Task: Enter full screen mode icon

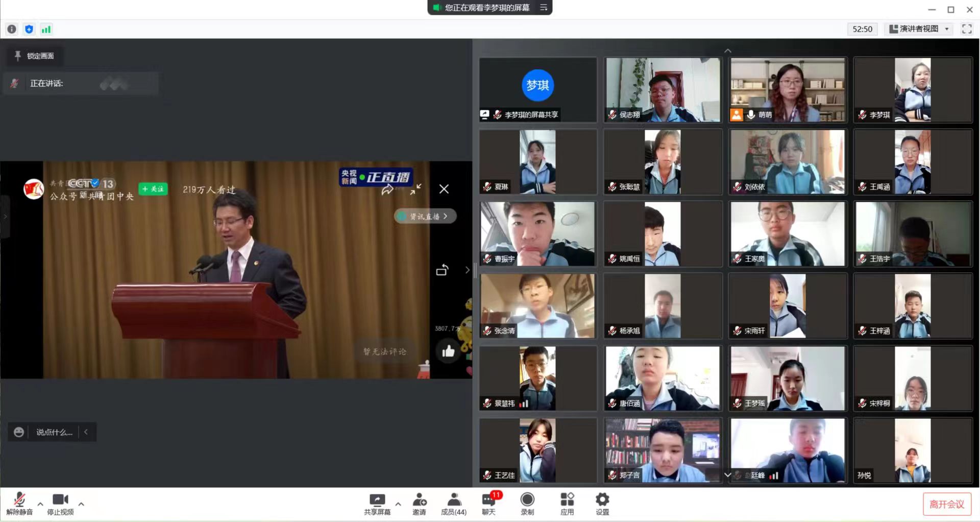Action: (x=967, y=29)
